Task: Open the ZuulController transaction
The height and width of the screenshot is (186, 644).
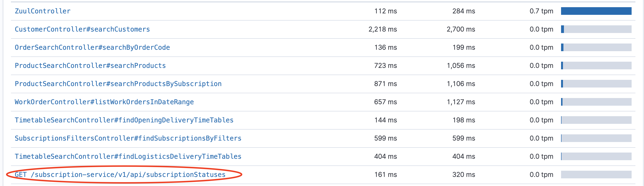Action: coord(42,11)
